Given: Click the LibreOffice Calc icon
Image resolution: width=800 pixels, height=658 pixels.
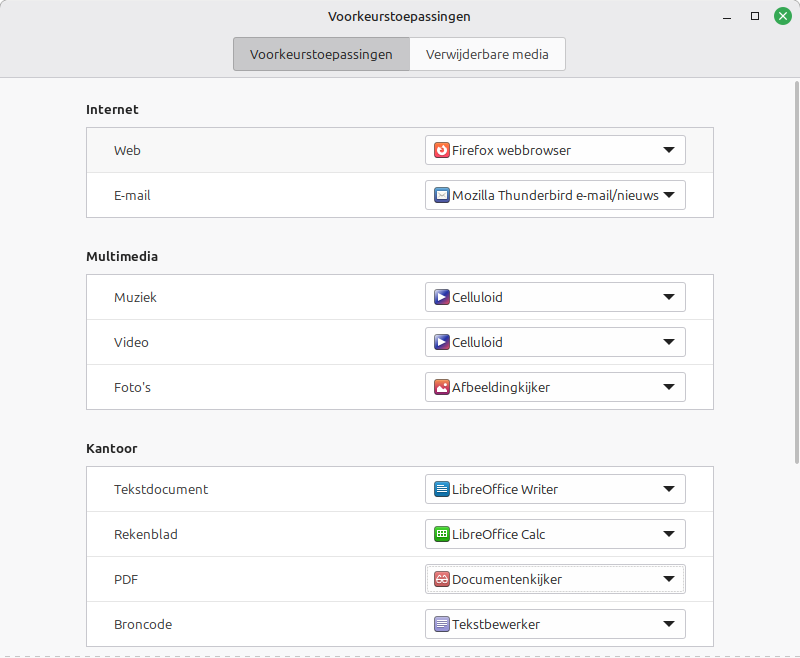Looking at the screenshot, I should click(x=442, y=534).
